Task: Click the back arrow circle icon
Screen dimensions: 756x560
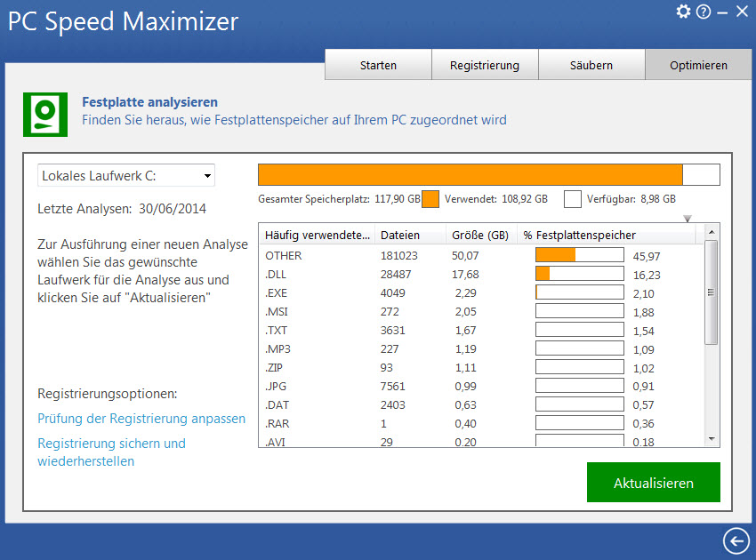Action: pos(736,540)
